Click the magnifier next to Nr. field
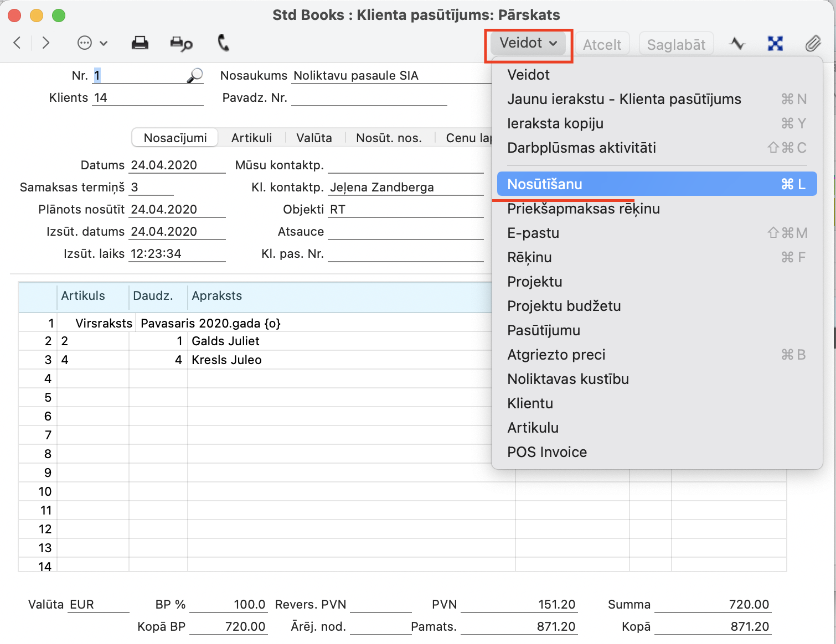This screenshot has height=644, width=836. [x=195, y=76]
